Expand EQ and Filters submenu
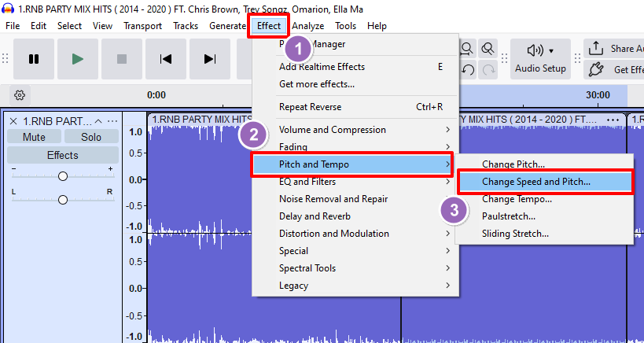 click(x=355, y=182)
